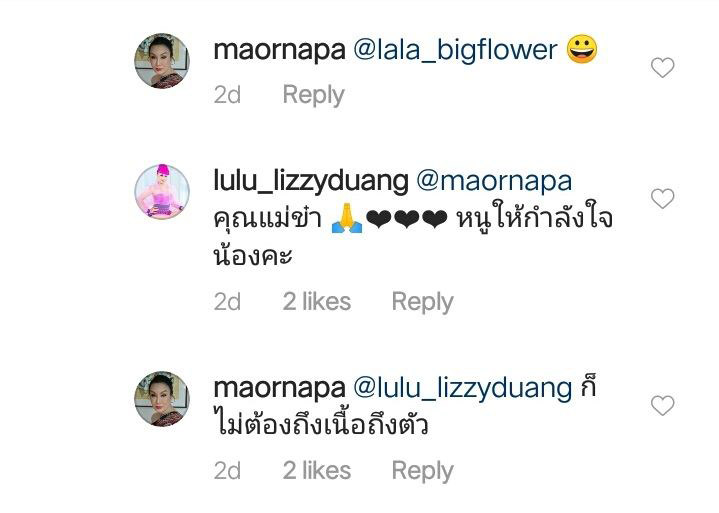Reply to maornapa's bottom comment
Screen dimensions: 719x513
click(x=422, y=471)
